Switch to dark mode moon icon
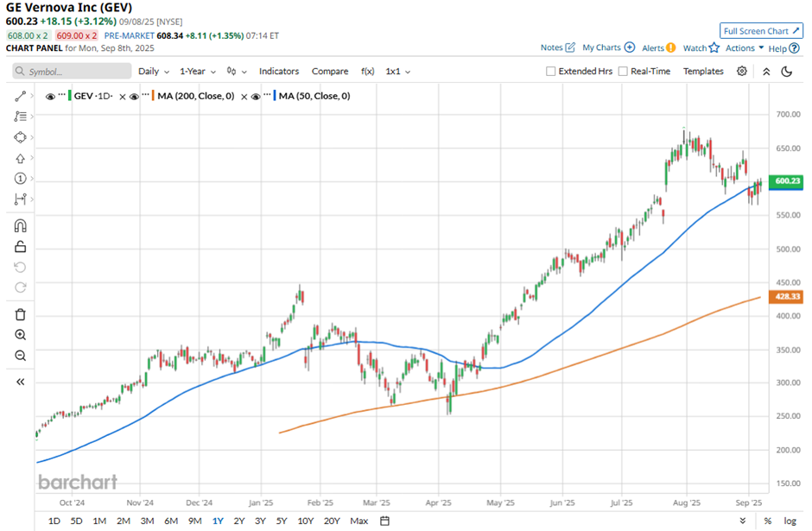Viewport: 812px width, 531px height. tap(787, 72)
